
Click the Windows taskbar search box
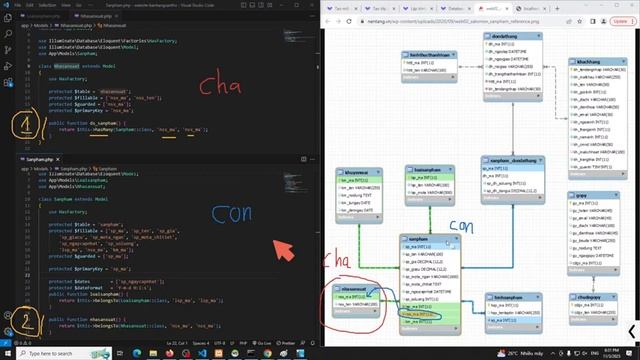click(x=64, y=353)
